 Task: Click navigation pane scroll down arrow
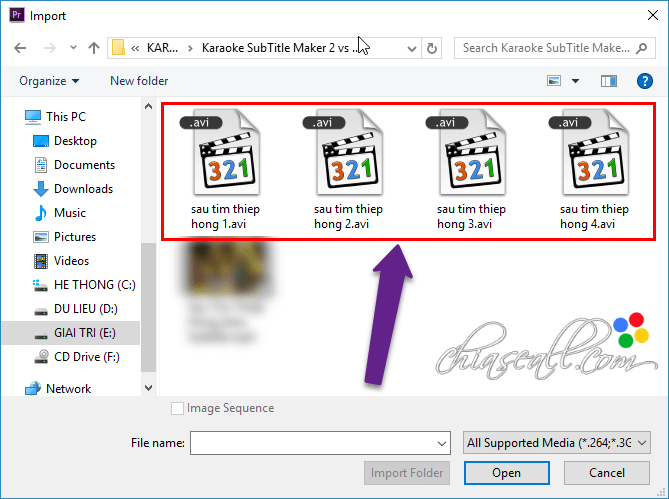(x=148, y=388)
